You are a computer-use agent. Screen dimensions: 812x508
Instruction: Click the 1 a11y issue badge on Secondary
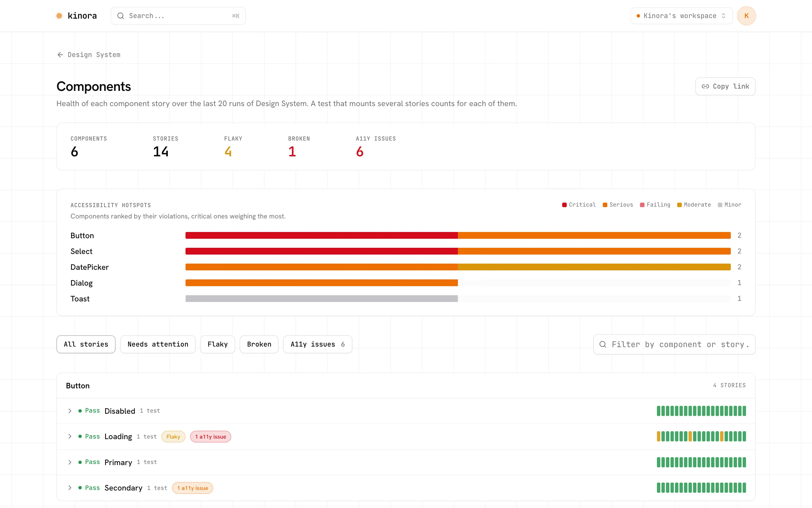pos(193,488)
